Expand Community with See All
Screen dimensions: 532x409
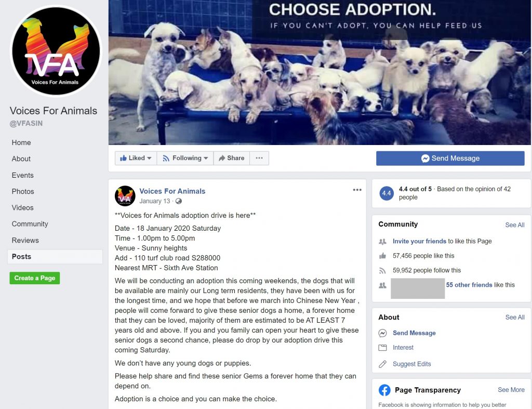(514, 225)
